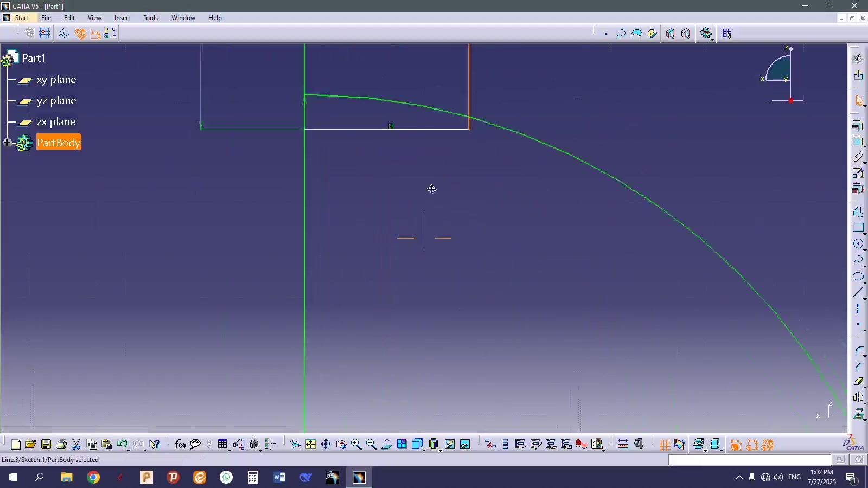This screenshot has height=488, width=868.
Task: Open the Undo history dropdown arrow
Action: coord(129,450)
